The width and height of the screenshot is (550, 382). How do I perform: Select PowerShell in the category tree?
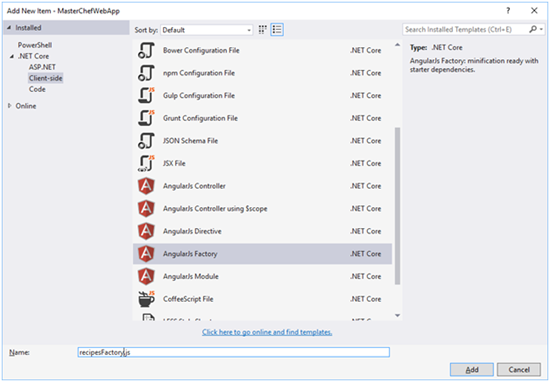pos(35,45)
